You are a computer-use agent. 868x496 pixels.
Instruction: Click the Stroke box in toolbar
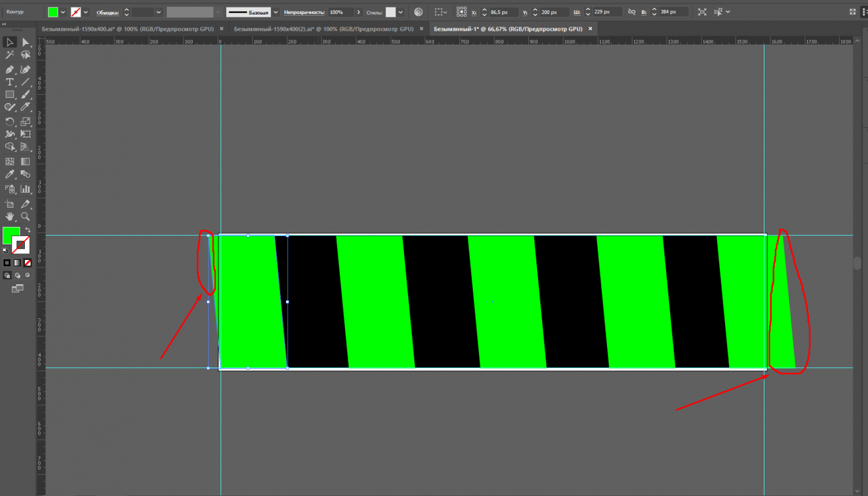(21, 245)
